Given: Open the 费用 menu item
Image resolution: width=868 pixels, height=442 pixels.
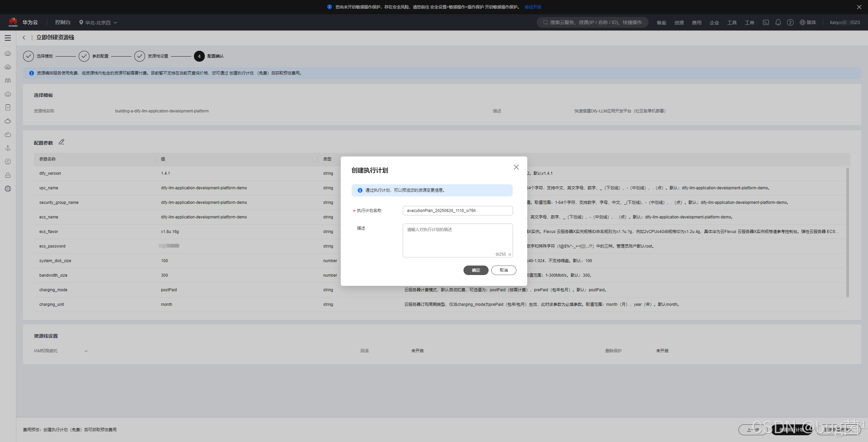Looking at the screenshot, I should click(696, 23).
